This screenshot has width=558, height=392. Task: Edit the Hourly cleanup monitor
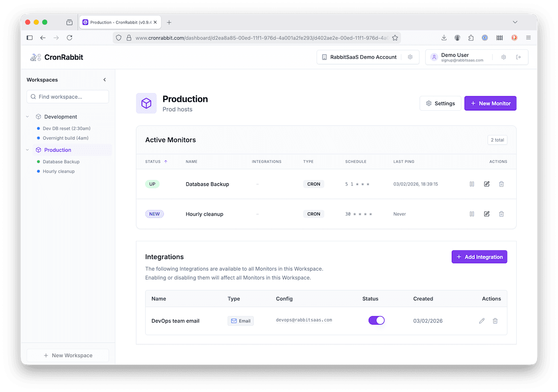click(x=486, y=214)
